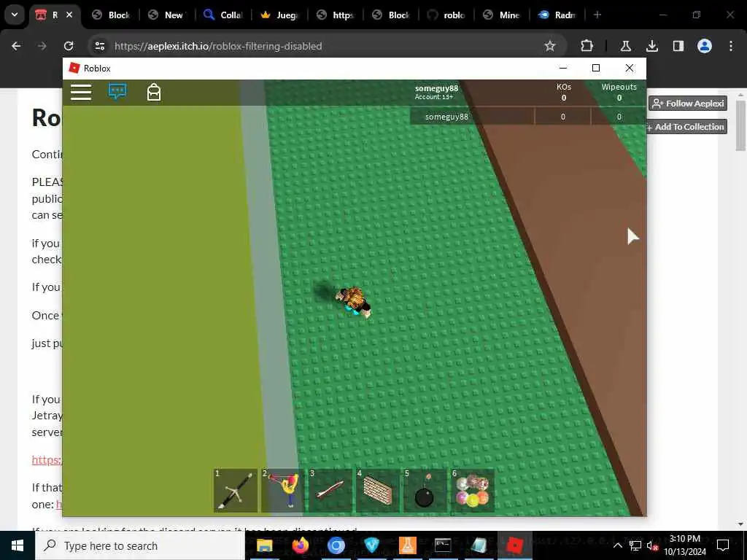Switch to Roblox on the taskbar

(514, 545)
